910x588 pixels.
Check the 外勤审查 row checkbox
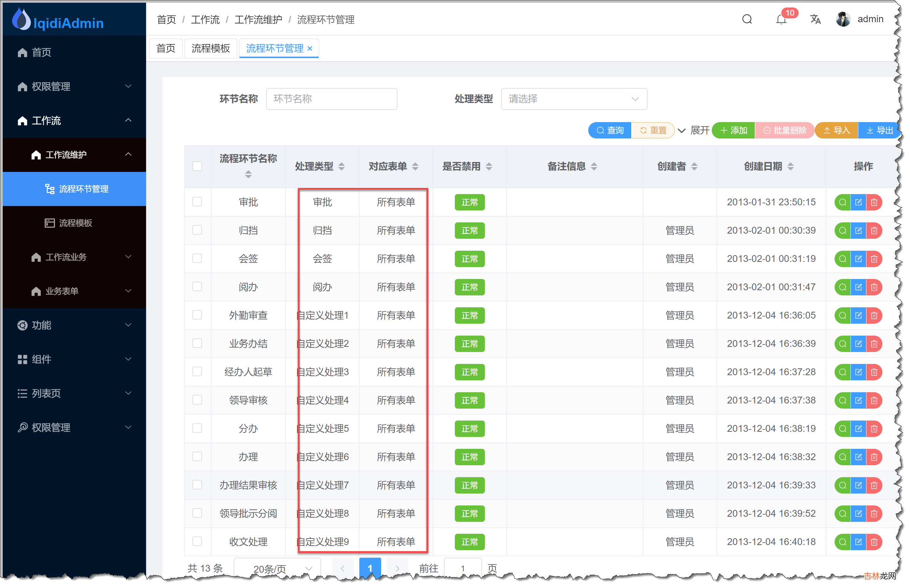click(x=197, y=315)
